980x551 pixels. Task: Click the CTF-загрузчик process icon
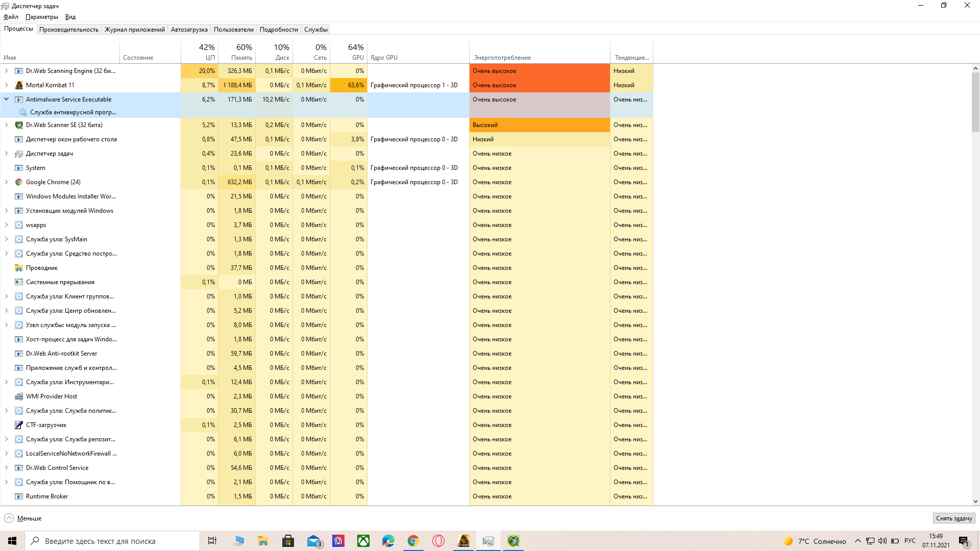point(19,425)
